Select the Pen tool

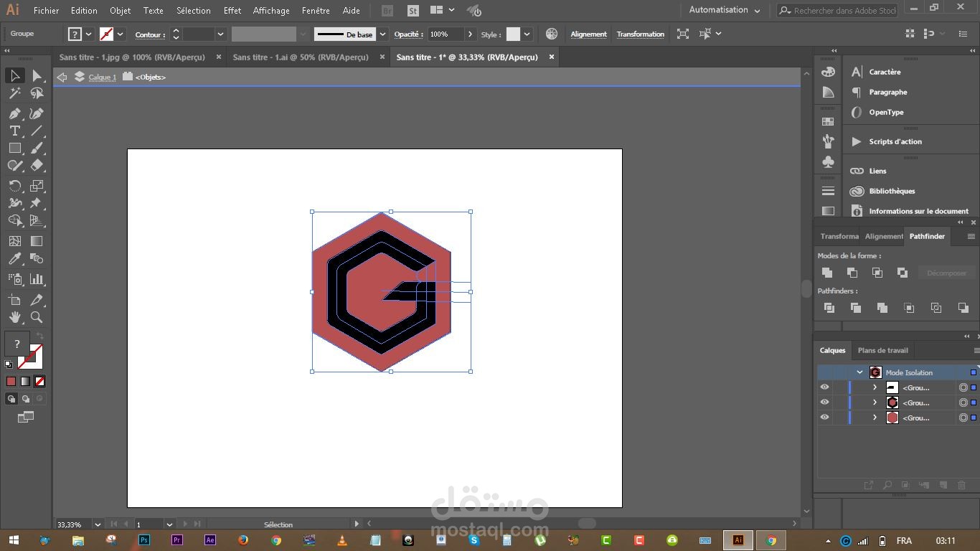14,113
